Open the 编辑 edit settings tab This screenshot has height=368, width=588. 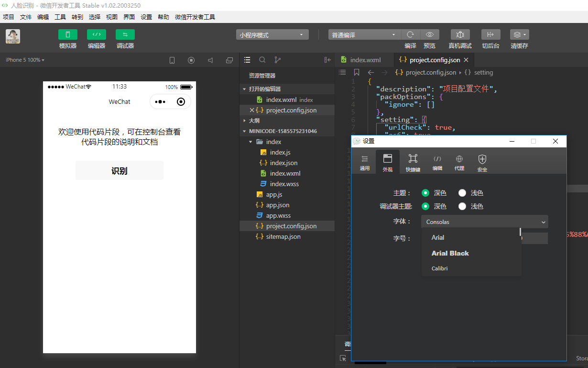click(437, 162)
